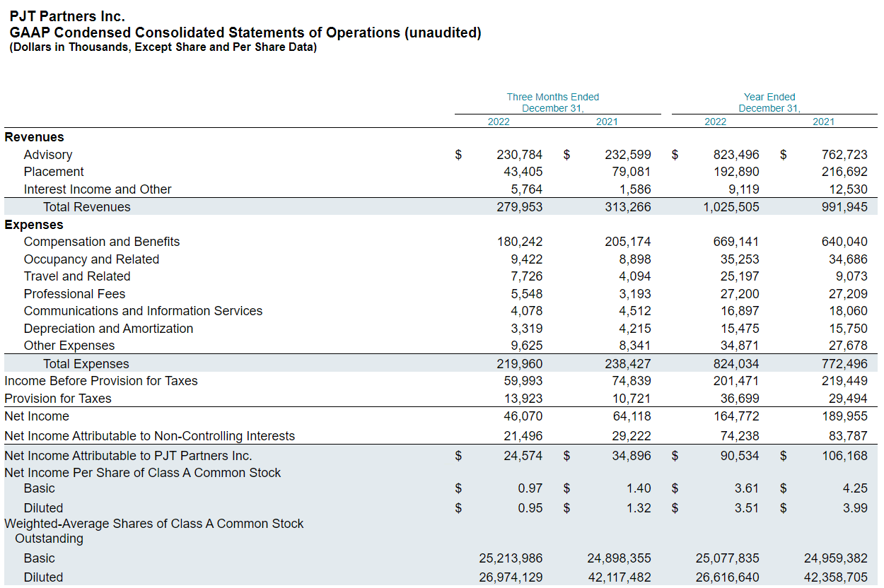Select the 'Occupancy and Related' row label

tap(91, 259)
